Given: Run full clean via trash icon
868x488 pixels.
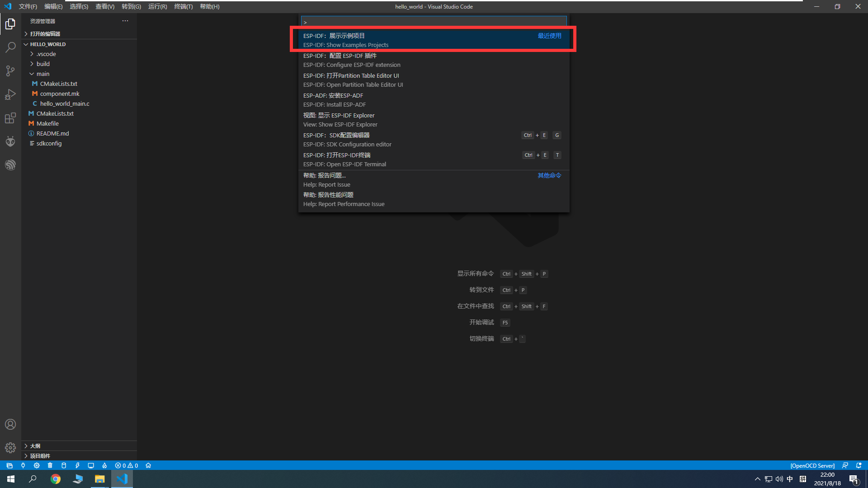Looking at the screenshot, I should [50, 465].
